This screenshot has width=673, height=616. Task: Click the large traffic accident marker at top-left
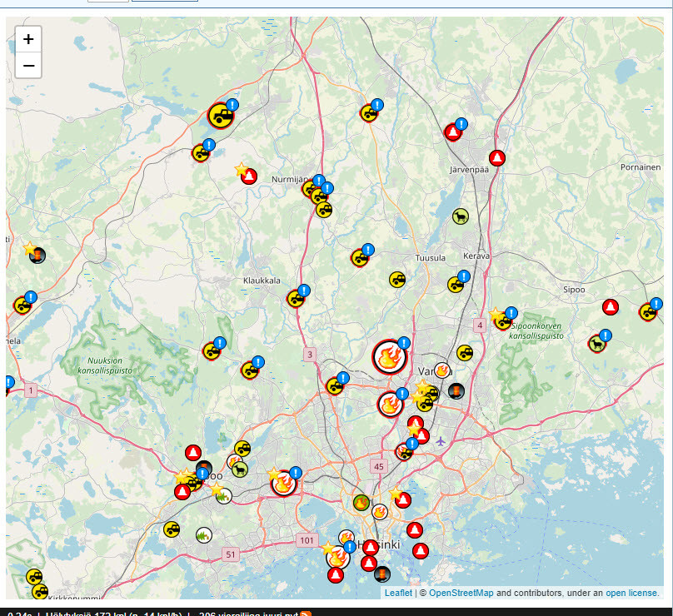click(x=221, y=116)
